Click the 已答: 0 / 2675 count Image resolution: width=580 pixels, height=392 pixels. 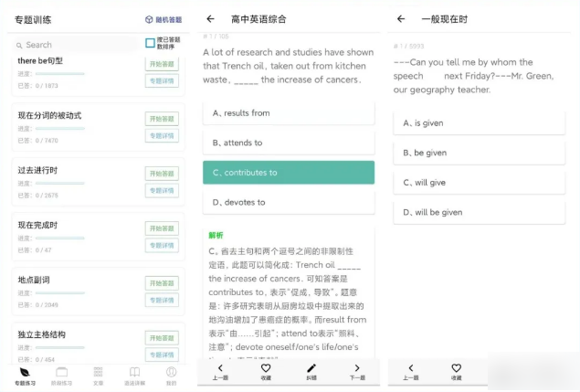point(37,196)
